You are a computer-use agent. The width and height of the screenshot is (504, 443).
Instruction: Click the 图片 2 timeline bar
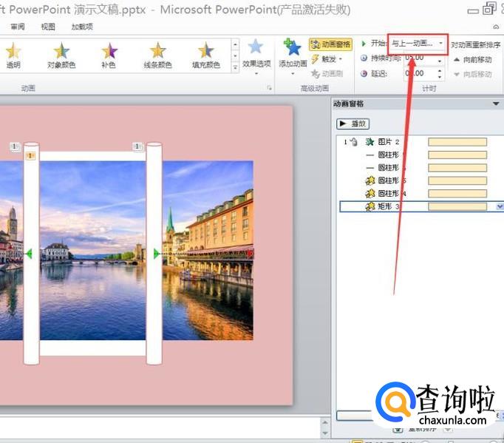(x=457, y=142)
